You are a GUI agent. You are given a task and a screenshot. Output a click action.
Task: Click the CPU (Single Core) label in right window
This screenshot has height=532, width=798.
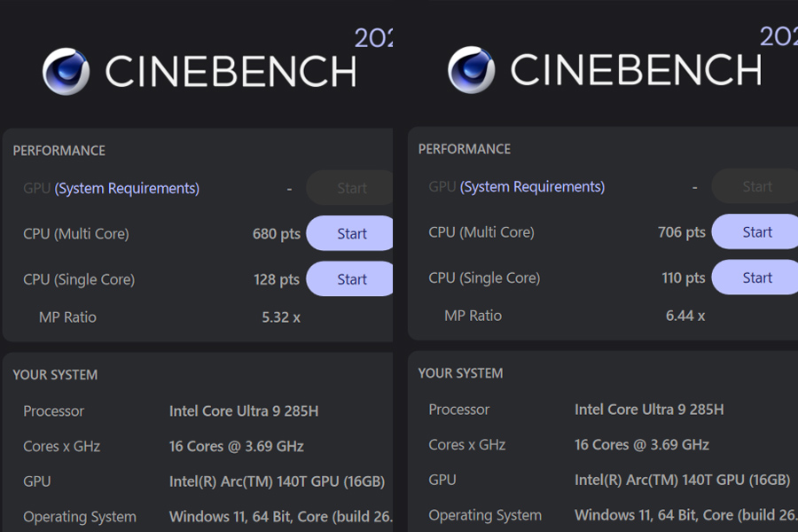coord(484,278)
